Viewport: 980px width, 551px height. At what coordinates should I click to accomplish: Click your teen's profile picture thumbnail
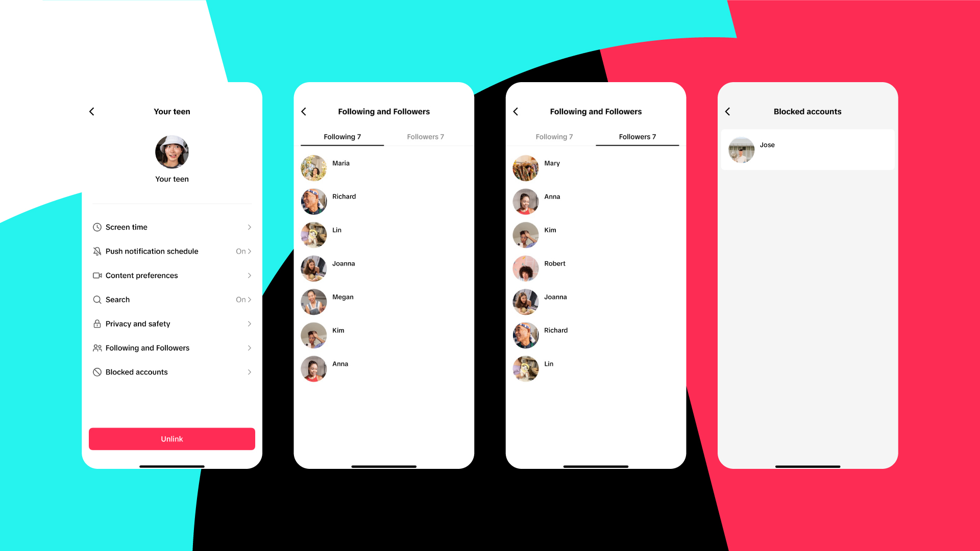coord(171,152)
